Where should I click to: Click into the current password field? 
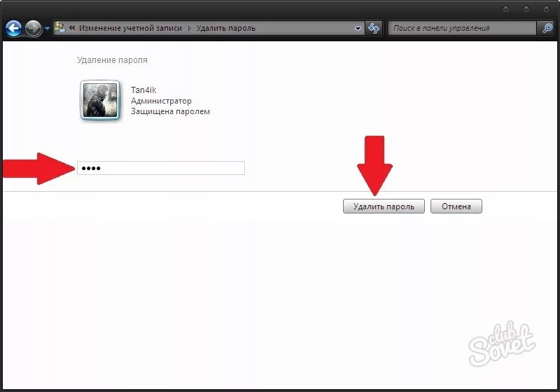click(x=161, y=168)
